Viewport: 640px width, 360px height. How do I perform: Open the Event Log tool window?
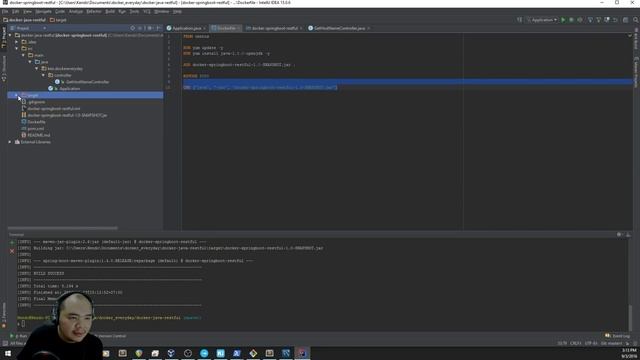click(618, 336)
